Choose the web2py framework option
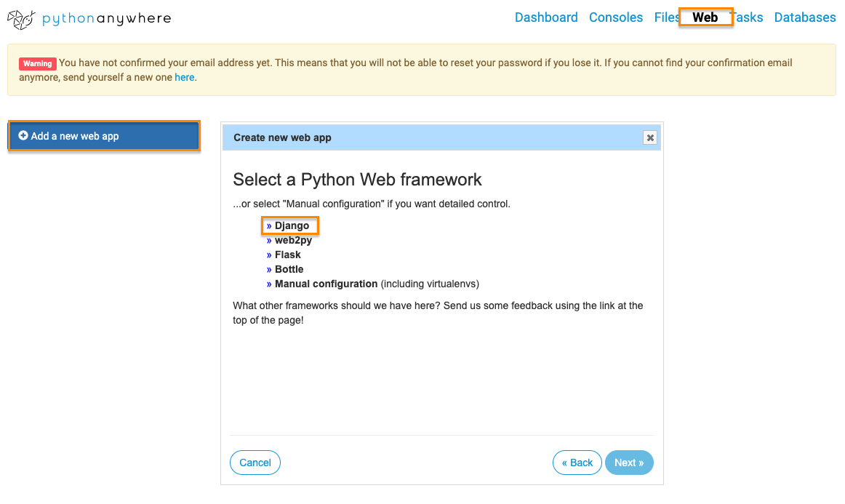 [x=293, y=240]
